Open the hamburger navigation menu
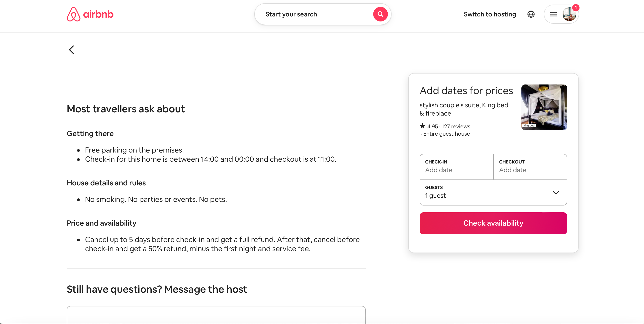The width and height of the screenshot is (644, 324). (553, 14)
